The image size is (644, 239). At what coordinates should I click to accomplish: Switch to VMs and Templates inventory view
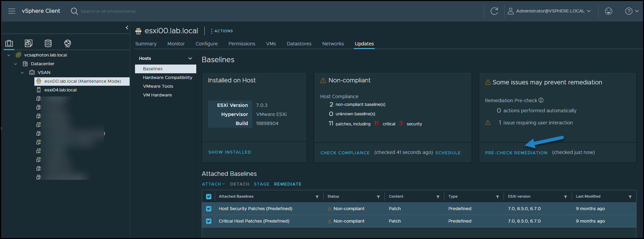[x=29, y=43]
